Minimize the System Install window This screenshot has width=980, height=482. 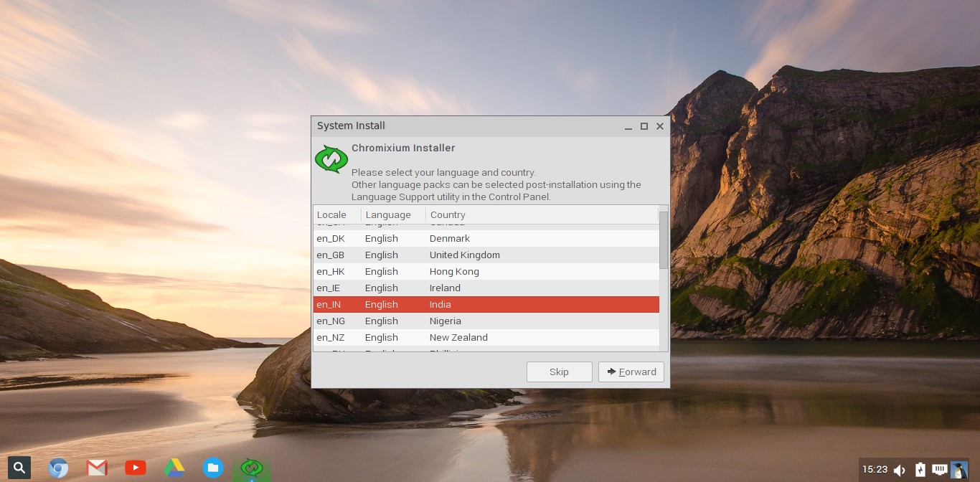[628, 126]
